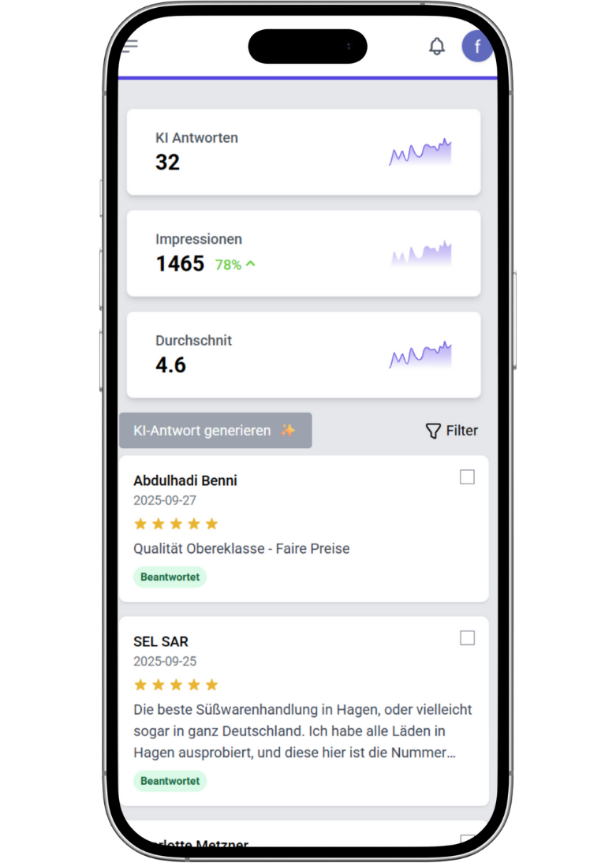Open the hamburger menu

tap(130, 46)
